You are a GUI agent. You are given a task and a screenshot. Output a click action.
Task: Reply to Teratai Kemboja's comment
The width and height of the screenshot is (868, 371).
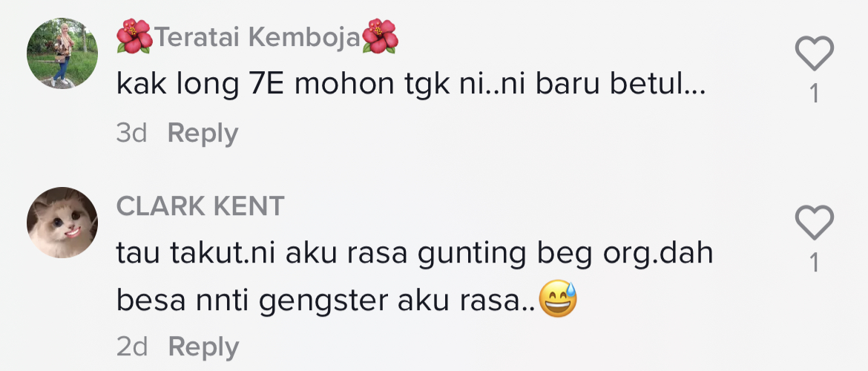[203, 134]
